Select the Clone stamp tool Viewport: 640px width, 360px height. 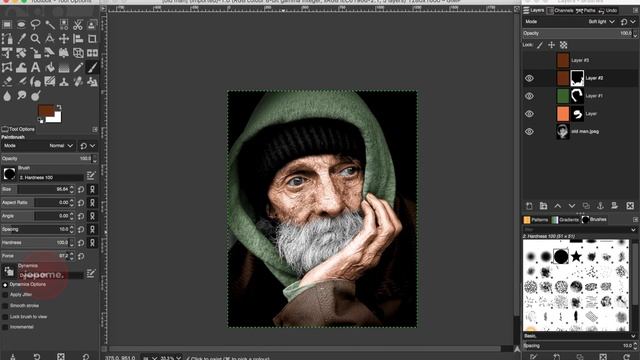[x=64, y=82]
